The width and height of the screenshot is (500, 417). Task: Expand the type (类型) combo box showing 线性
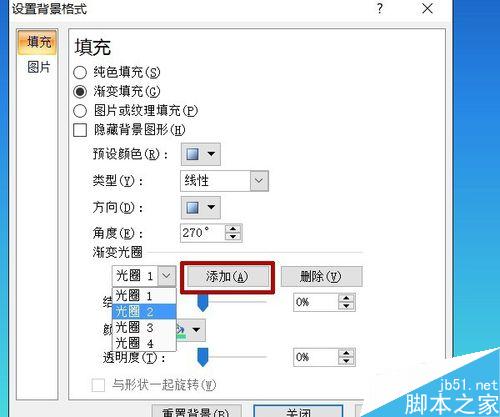point(259,181)
